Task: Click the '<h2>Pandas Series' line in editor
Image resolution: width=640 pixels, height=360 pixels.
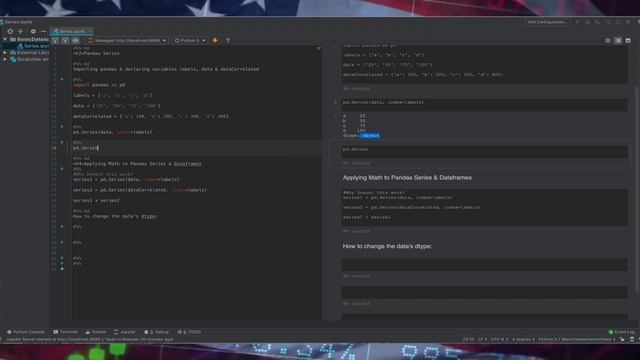Action: [96, 53]
